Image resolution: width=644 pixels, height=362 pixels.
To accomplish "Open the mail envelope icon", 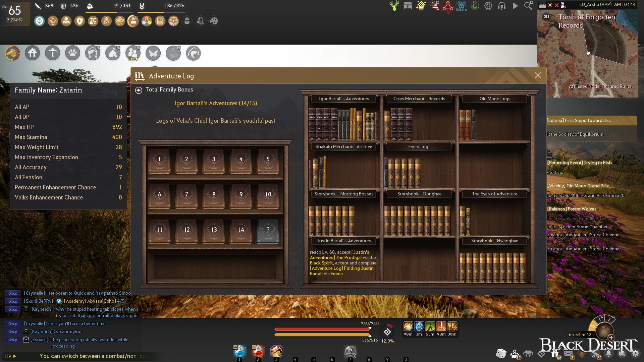I will click(568, 353).
